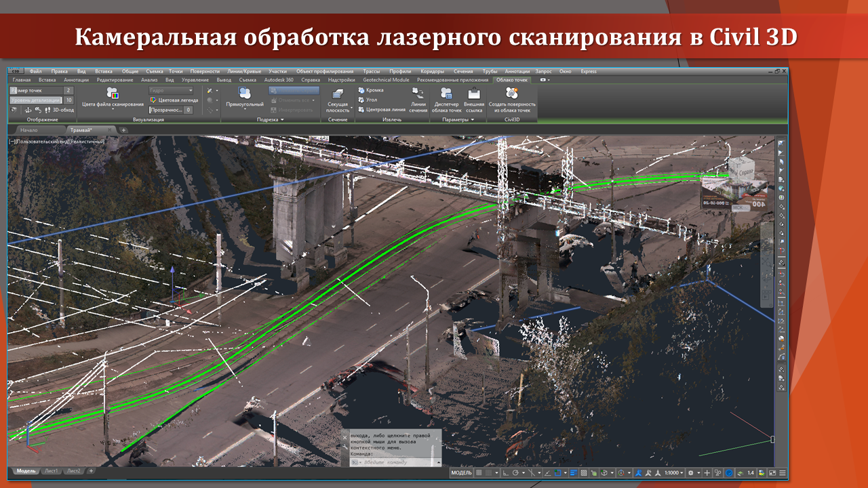Toggle ortho mode in status bar
Viewport: 868px width, 488px height.
(x=505, y=472)
